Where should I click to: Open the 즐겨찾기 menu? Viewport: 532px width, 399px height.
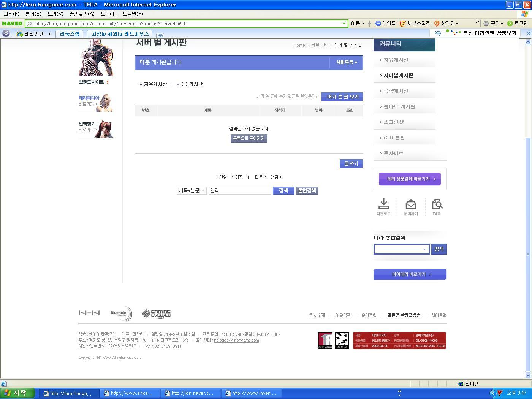pos(82,14)
